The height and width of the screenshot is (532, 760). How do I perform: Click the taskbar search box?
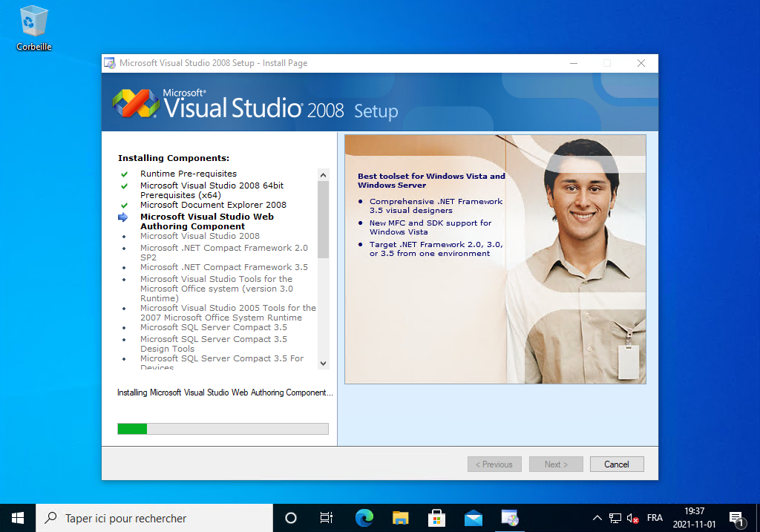156,518
